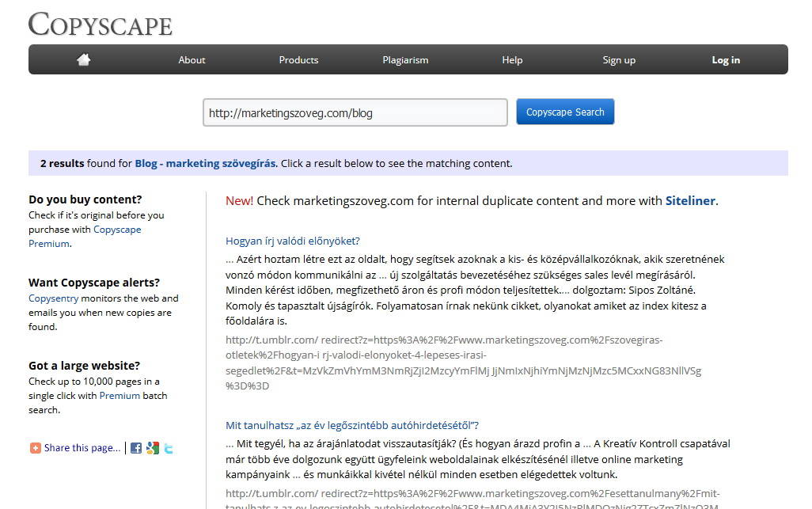Click the Copyscape Search button
The image size is (812, 509).
[x=565, y=112]
